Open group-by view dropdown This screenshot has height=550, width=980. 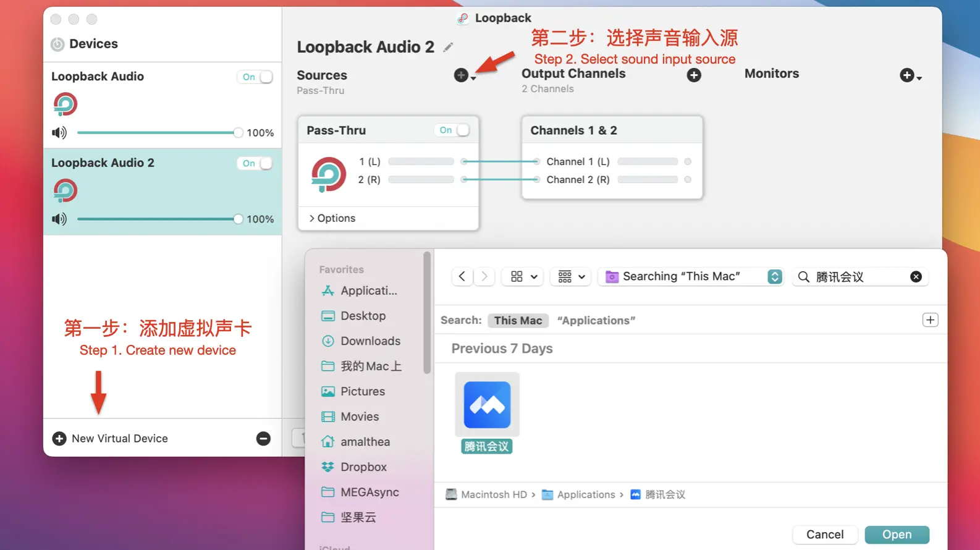tap(571, 276)
